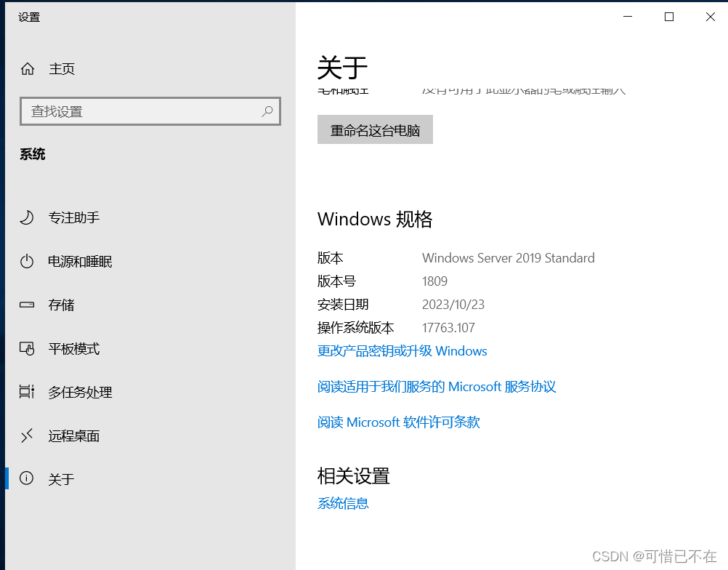Click the version text Windows Server 2019 Standard

pyautogui.click(x=509, y=258)
